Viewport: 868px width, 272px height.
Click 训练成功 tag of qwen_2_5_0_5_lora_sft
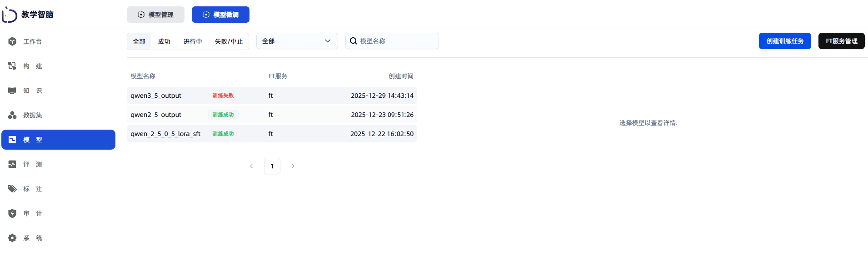pos(223,134)
